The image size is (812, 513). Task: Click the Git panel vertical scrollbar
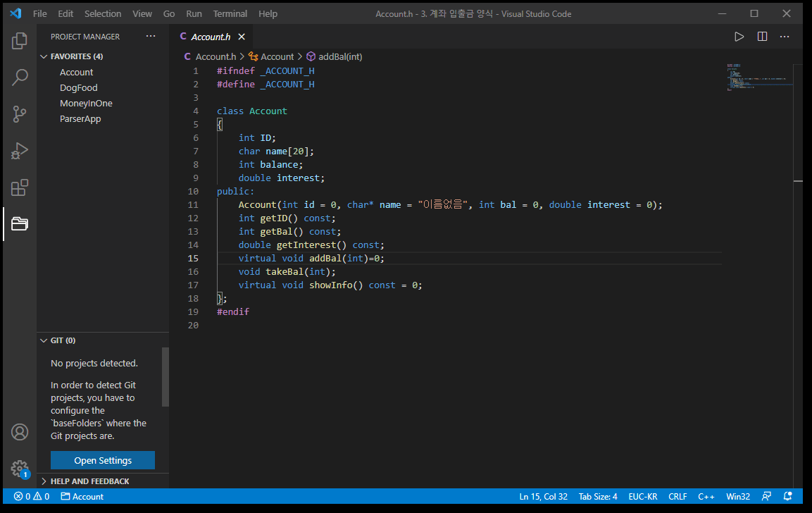point(165,377)
